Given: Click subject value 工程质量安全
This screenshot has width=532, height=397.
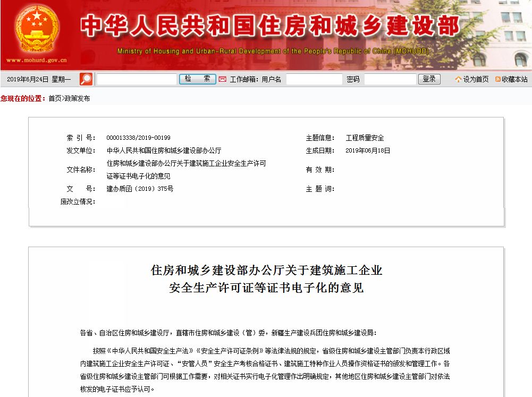Looking at the screenshot, I should 365,138.
